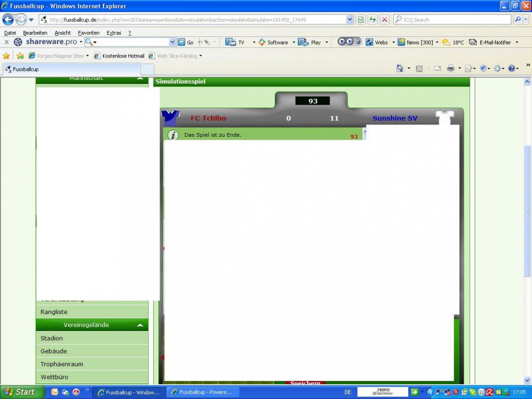Click the TV toolbar button
This screenshot has width=532, height=399.
tap(236, 42)
